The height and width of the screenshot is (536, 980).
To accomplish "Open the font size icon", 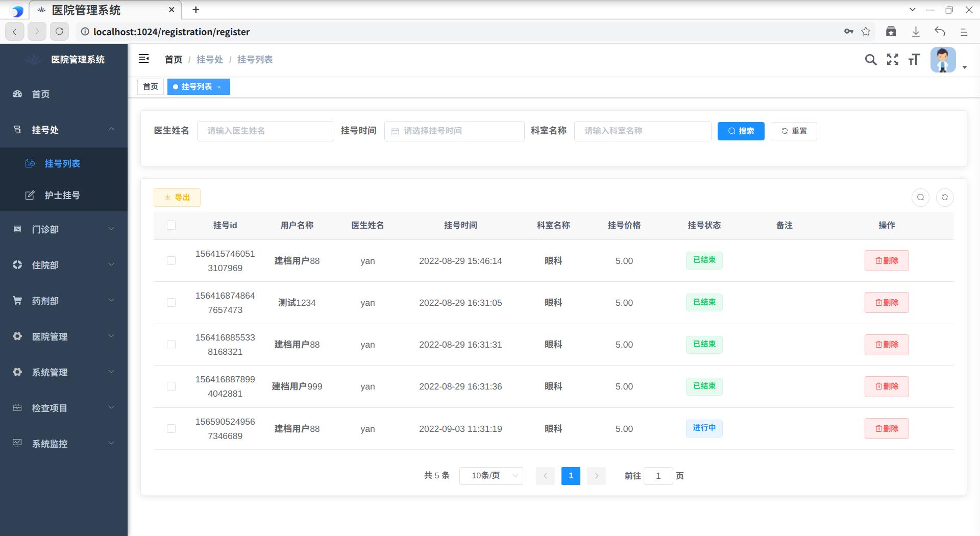I will (x=914, y=60).
